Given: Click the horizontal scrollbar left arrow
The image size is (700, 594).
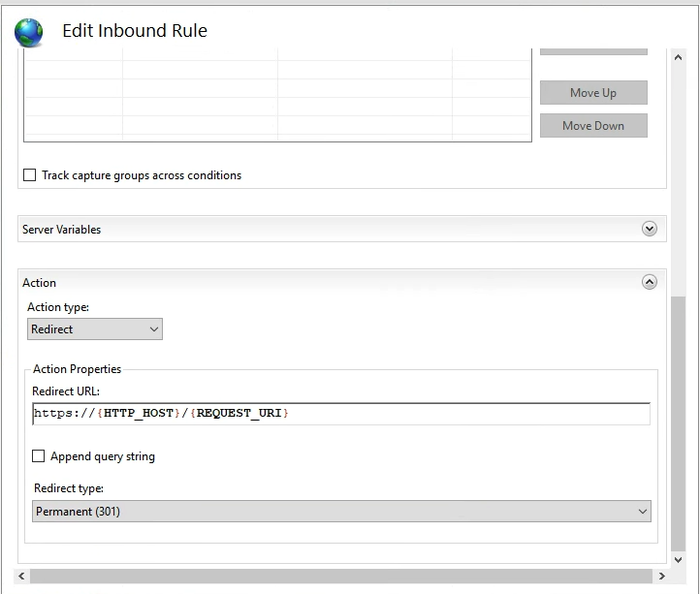Looking at the screenshot, I should click(21, 576).
